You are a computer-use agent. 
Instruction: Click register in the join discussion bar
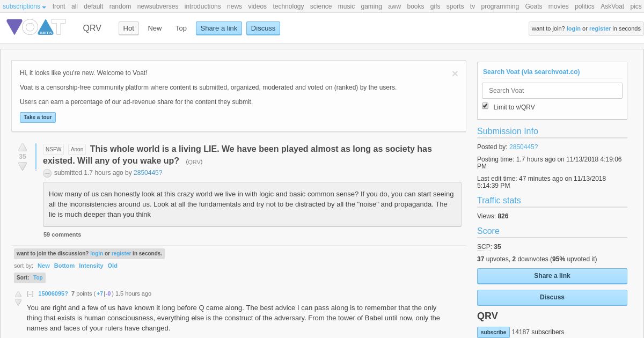121,253
